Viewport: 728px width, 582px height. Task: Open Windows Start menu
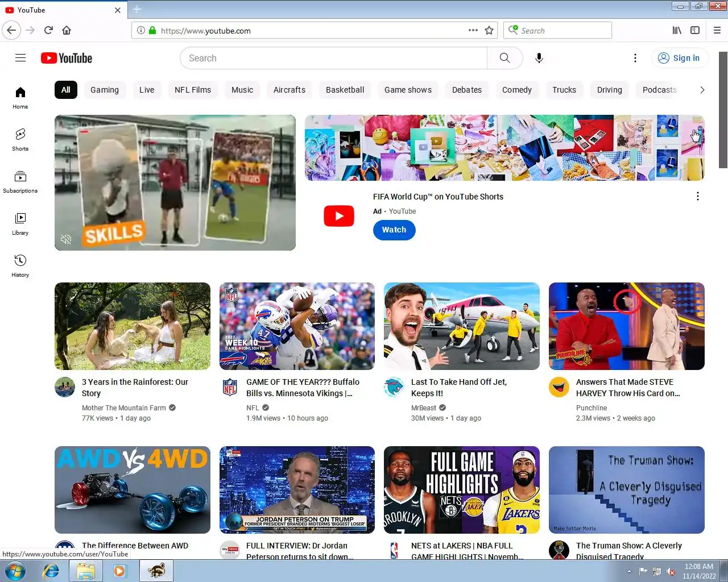15,571
